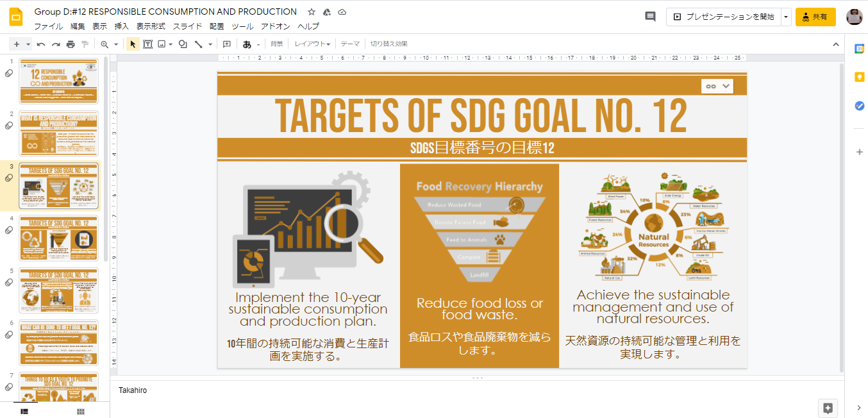Open the input tools dropdown arrow
This screenshot has width=868, height=418.
[258, 44]
